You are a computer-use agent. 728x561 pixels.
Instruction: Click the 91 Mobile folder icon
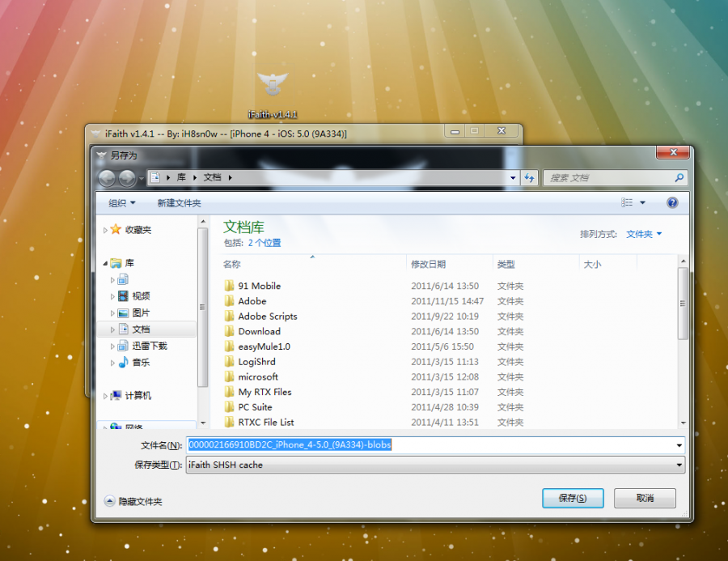(229, 286)
